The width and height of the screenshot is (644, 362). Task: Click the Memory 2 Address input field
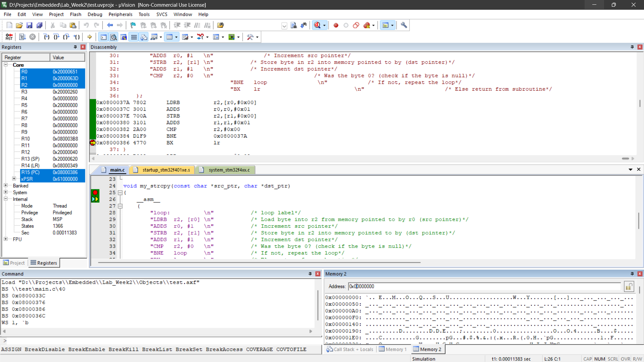pyautogui.click(x=484, y=286)
